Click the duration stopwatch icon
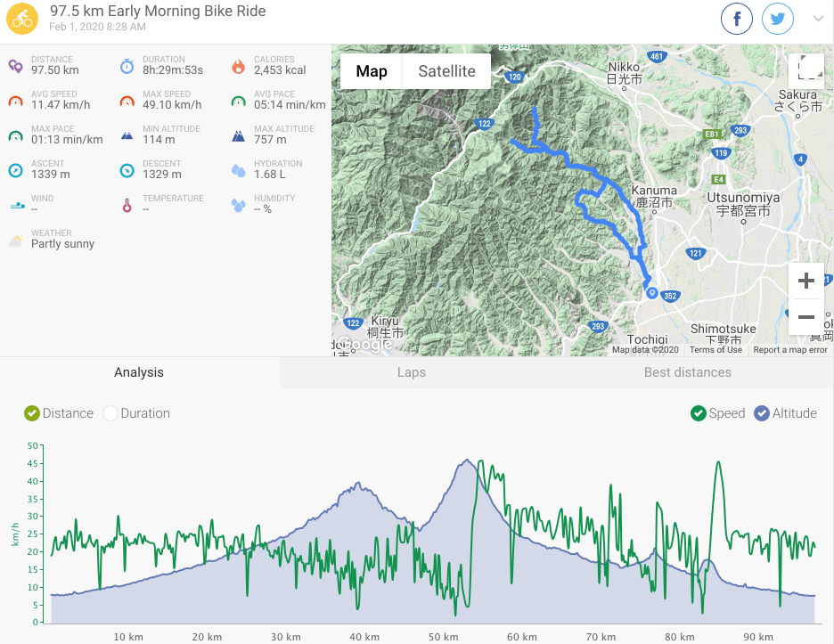The image size is (834, 644). click(x=127, y=66)
